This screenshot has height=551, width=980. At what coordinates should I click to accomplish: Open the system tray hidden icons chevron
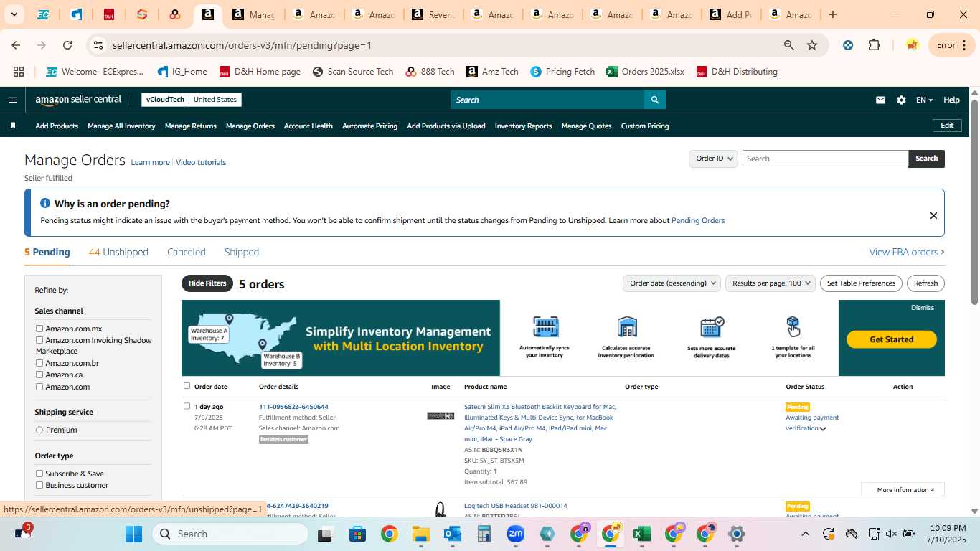tap(805, 534)
